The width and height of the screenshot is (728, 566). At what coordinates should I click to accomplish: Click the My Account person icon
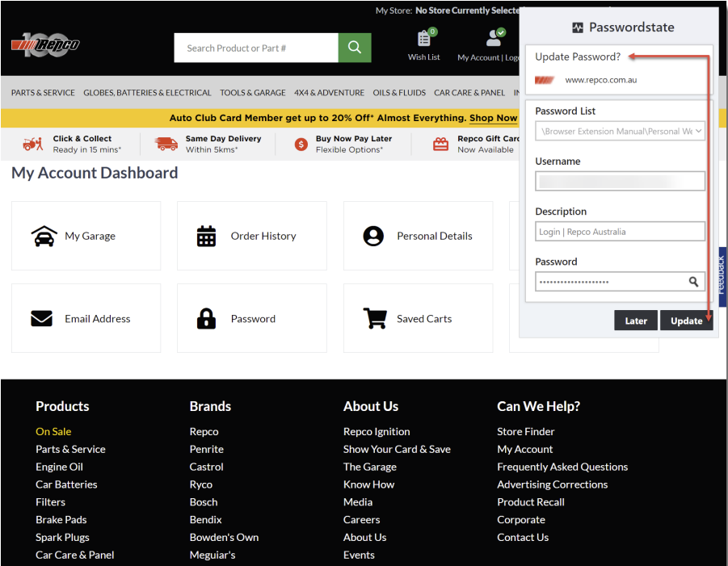pos(494,38)
